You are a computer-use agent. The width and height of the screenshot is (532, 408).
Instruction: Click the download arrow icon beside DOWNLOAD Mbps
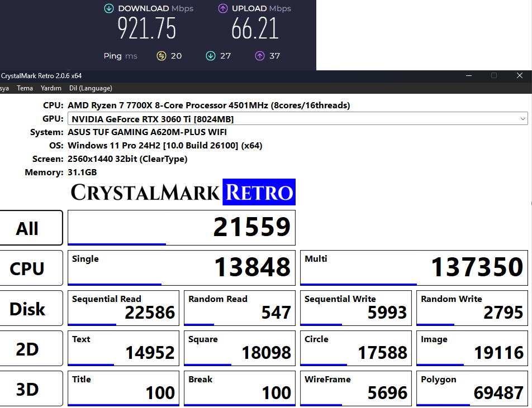click(109, 8)
